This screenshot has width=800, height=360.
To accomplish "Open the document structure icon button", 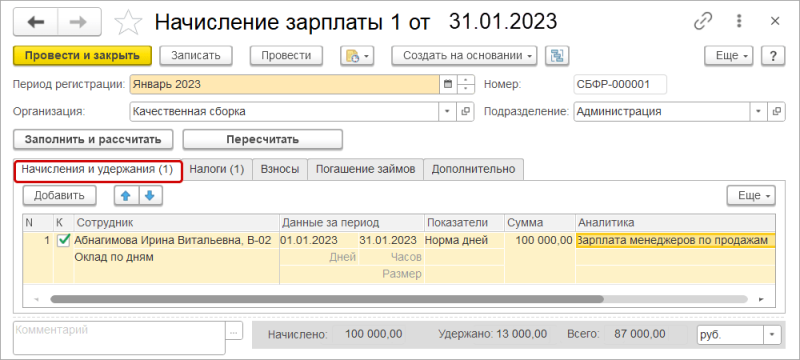I will pyautogui.click(x=557, y=56).
